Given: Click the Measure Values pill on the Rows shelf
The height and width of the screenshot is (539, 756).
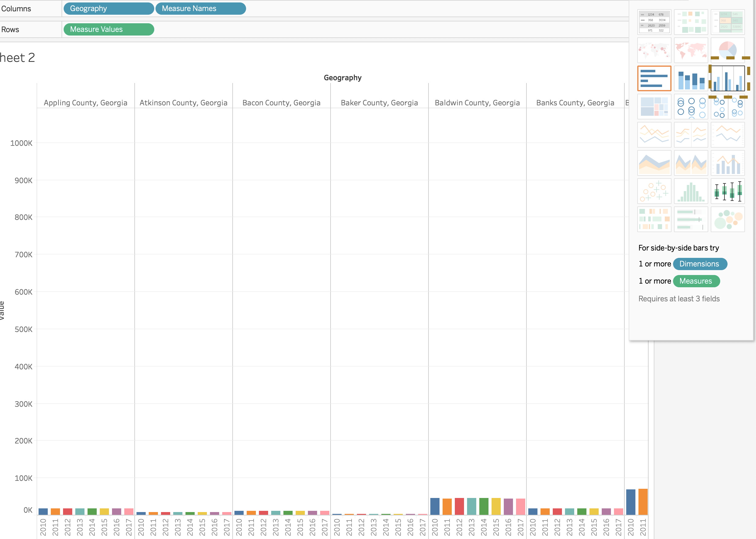Looking at the screenshot, I should (108, 29).
